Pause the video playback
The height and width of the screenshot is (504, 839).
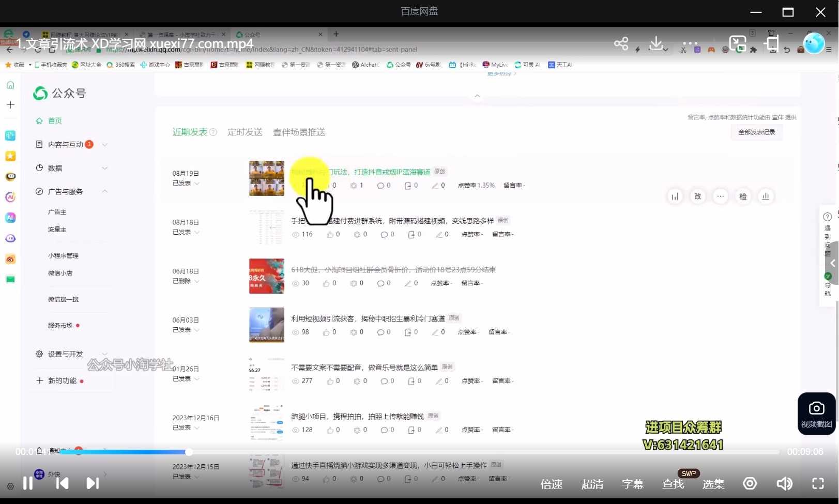28,483
